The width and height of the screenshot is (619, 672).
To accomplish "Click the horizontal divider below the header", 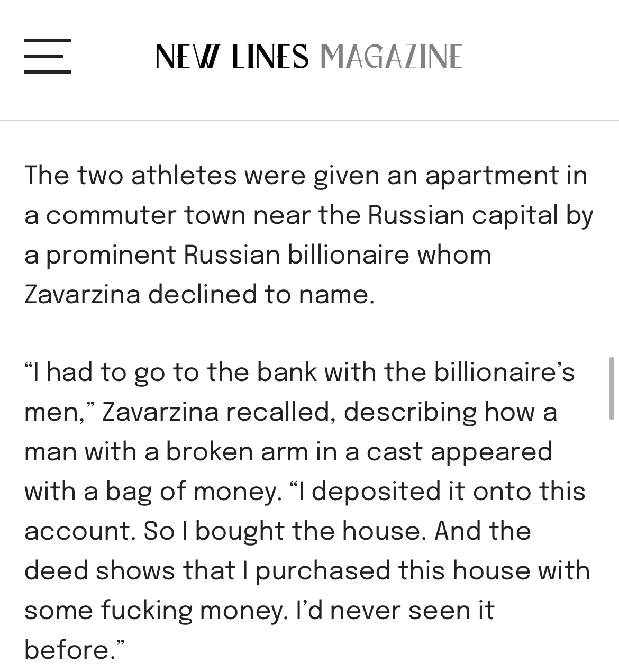I will pyautogui.click(x=309, y=121).
